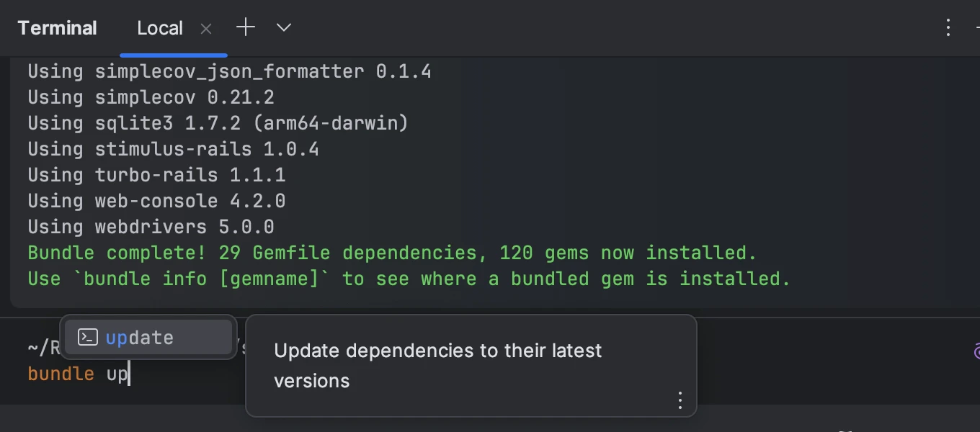The image size is (980, 432).
Task: Click the 'bundle info [gemname]' hint line
Action: 409,279
